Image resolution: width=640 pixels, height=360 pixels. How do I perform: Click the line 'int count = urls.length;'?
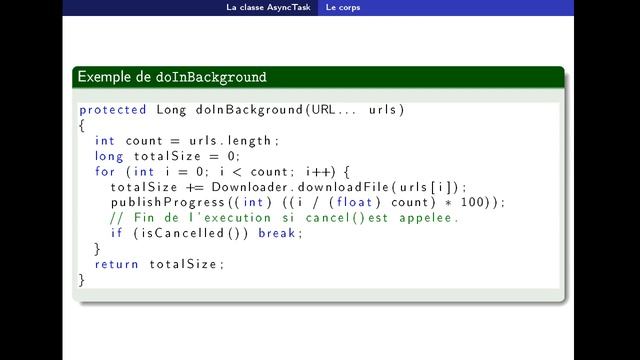pos(187,141)
